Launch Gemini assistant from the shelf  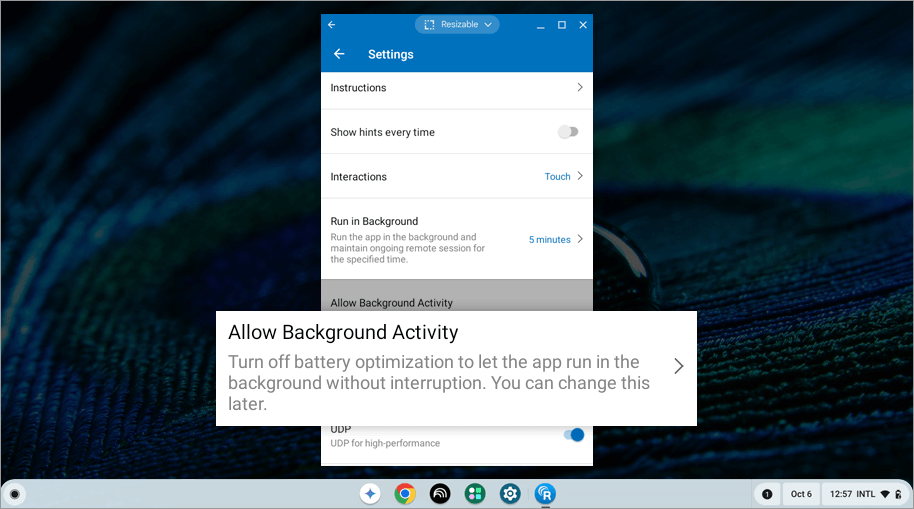coord(370,494)
